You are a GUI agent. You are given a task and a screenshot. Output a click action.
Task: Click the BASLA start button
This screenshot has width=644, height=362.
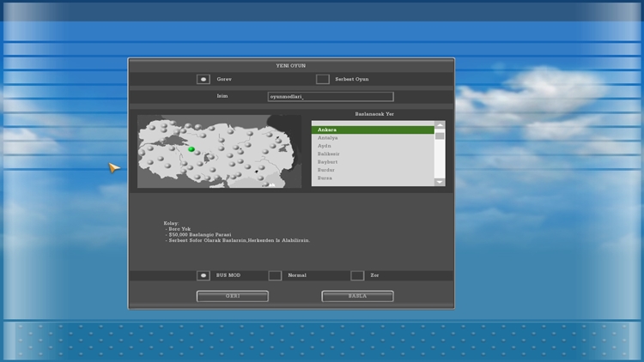(357, 296)
